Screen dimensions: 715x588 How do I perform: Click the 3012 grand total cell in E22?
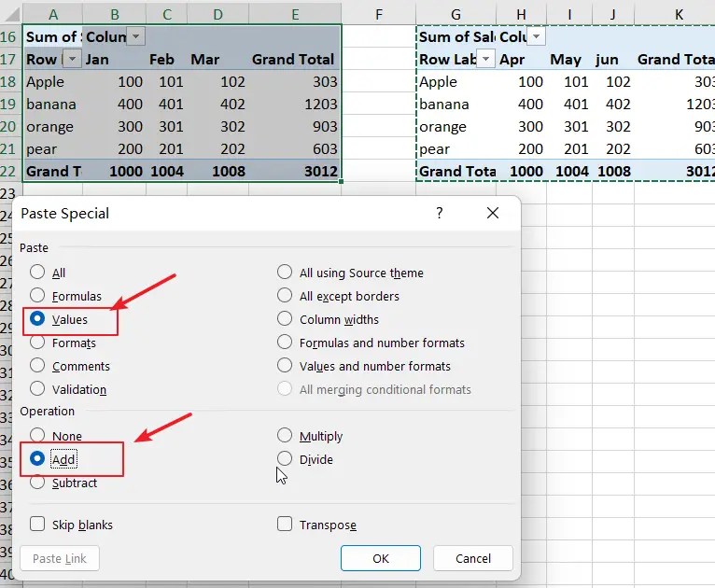(x=295, y=172)
